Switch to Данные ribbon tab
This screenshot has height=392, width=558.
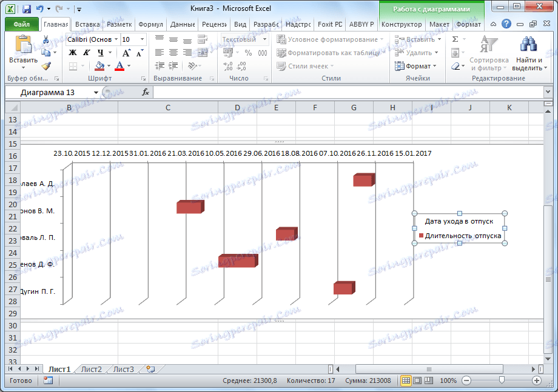(x=182, y=24)
